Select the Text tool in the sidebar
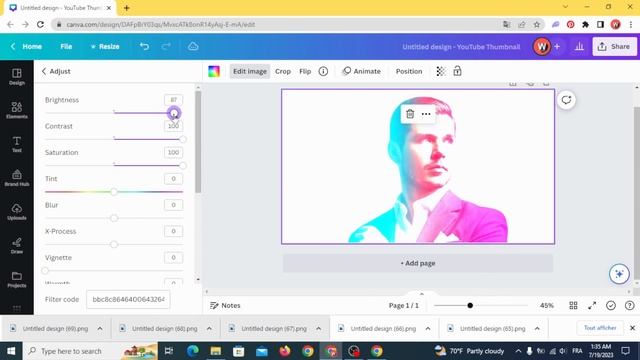This screenshot has width=640, height=360. (17, 144)
